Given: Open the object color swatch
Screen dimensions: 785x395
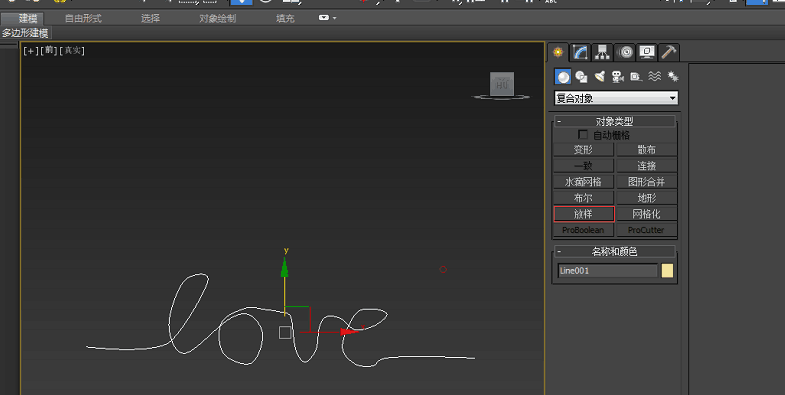Looking at the screenshot, I should coord(667,271).
